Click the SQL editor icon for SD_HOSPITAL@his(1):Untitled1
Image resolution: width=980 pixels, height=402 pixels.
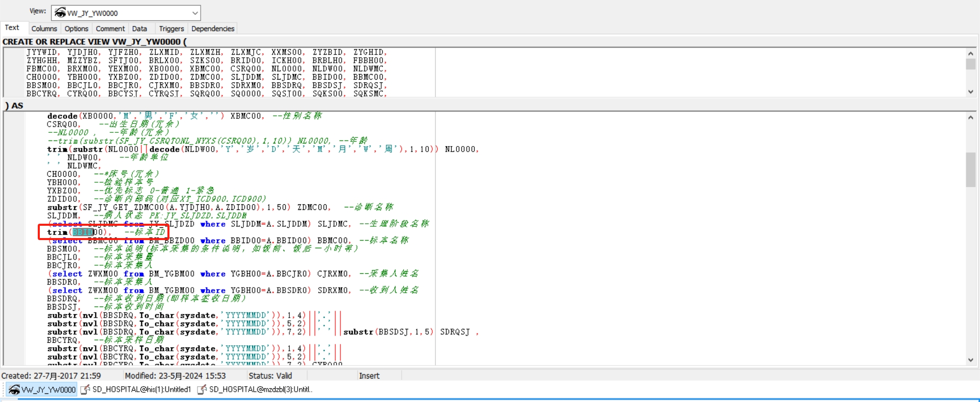86,390
